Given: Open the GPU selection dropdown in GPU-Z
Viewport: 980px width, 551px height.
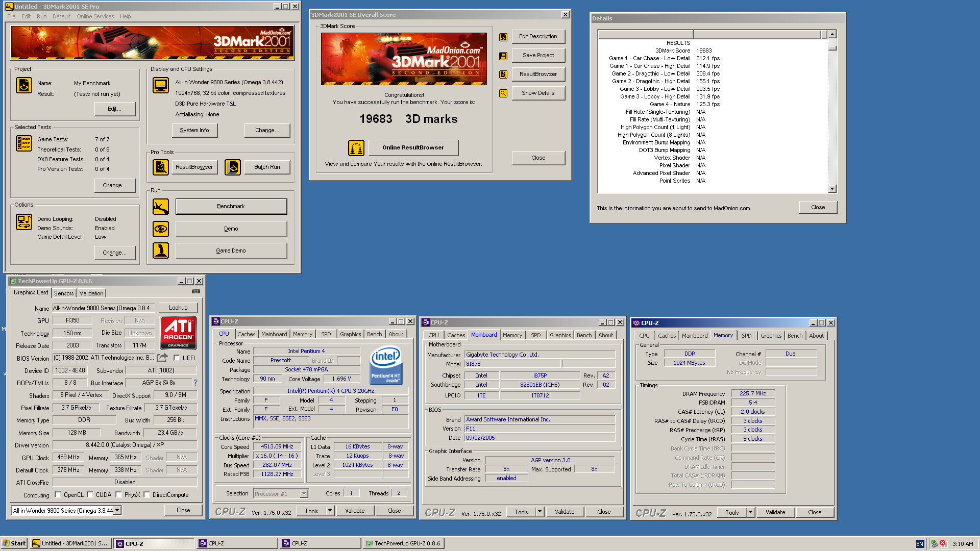Looking at the screenshot, I should [x=117, y=510].
